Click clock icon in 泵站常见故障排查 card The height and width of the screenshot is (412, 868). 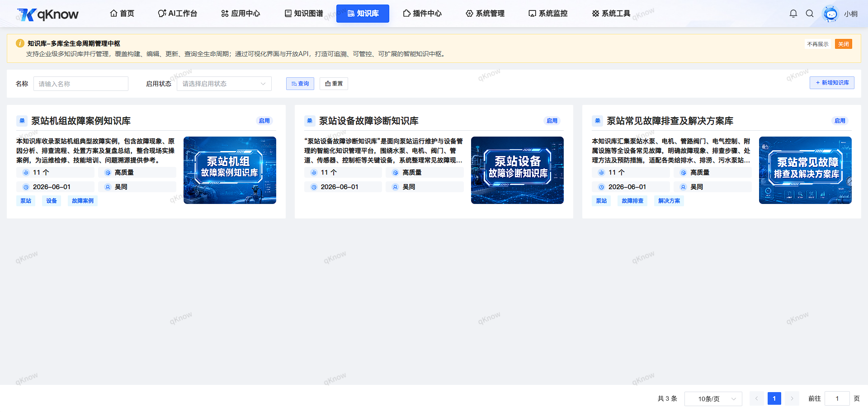coord(601,187)
